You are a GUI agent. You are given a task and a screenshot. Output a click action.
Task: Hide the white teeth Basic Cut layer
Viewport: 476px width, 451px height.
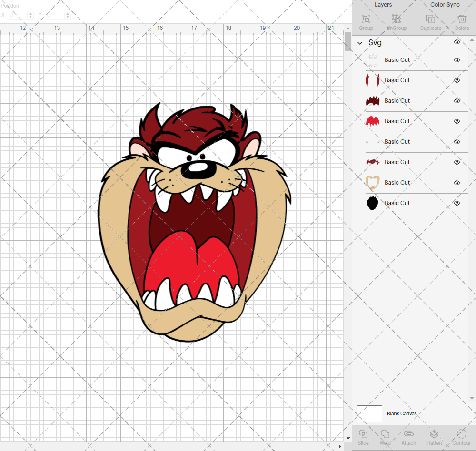pyautogui.click(x=457, y=60)
